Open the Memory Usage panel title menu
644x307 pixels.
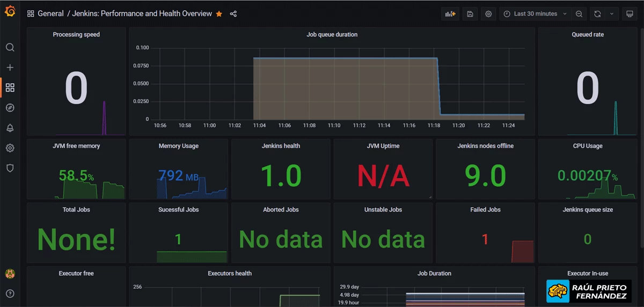pyautogui.click(x=179, y=146)
